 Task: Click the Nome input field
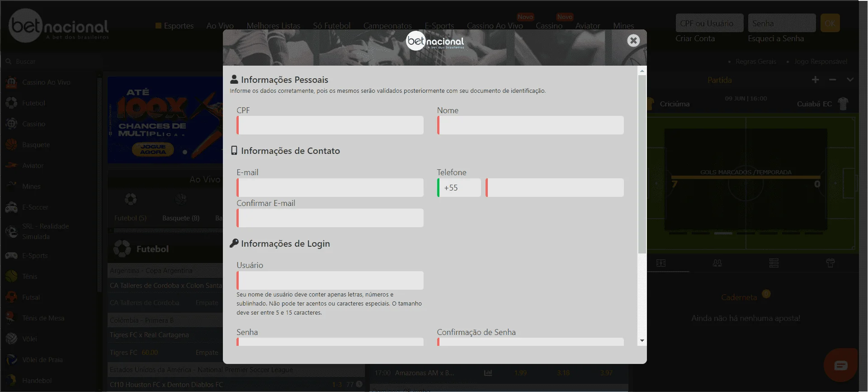pos(530,125)
